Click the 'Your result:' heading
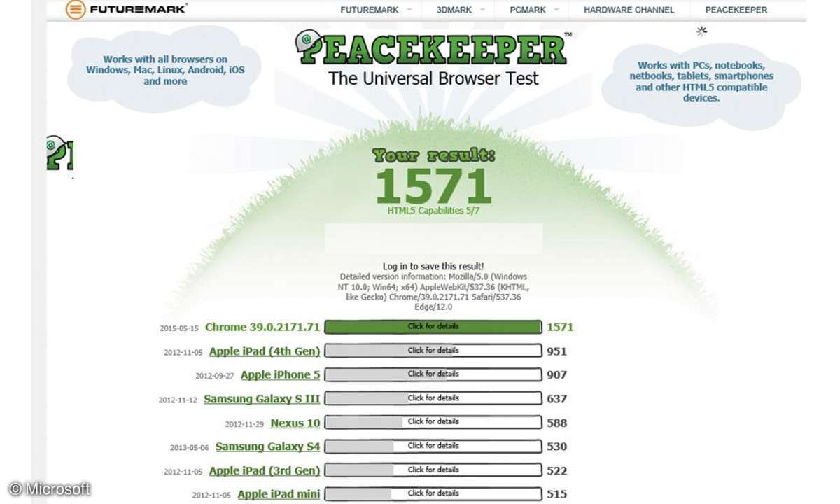840x504 pixels. pyautogui.click(x=433, y=155)
